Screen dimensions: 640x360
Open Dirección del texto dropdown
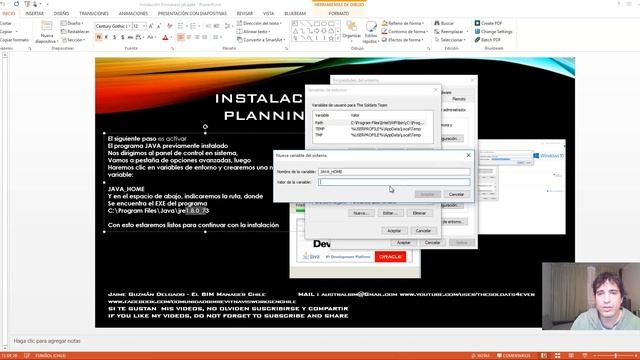click(260, 23)
